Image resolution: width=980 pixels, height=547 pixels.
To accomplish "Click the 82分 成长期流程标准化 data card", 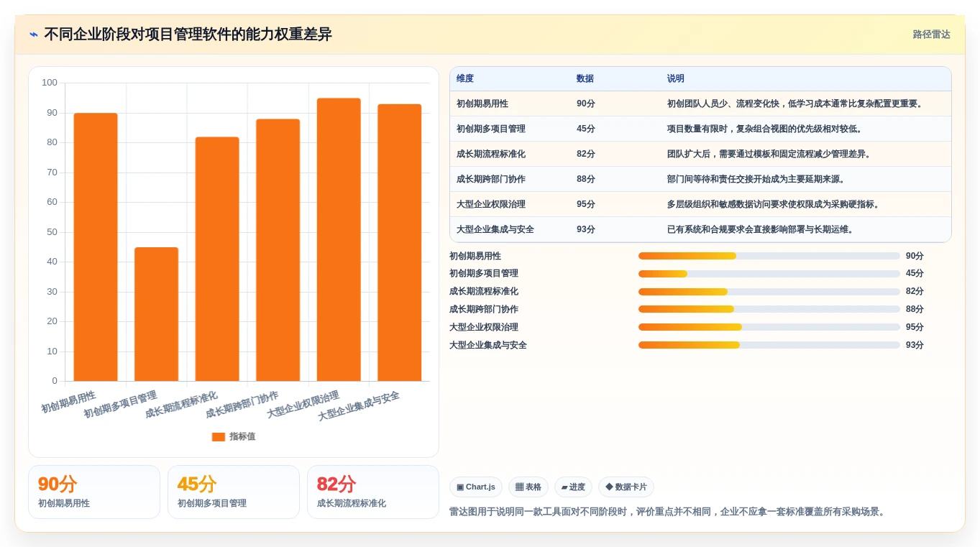I will (x=373, y=492).
